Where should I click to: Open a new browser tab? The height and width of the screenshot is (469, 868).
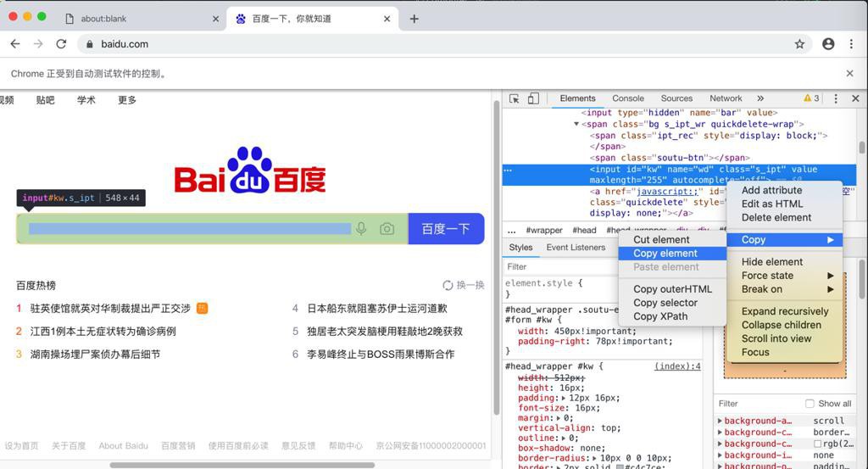coord(414,19)
